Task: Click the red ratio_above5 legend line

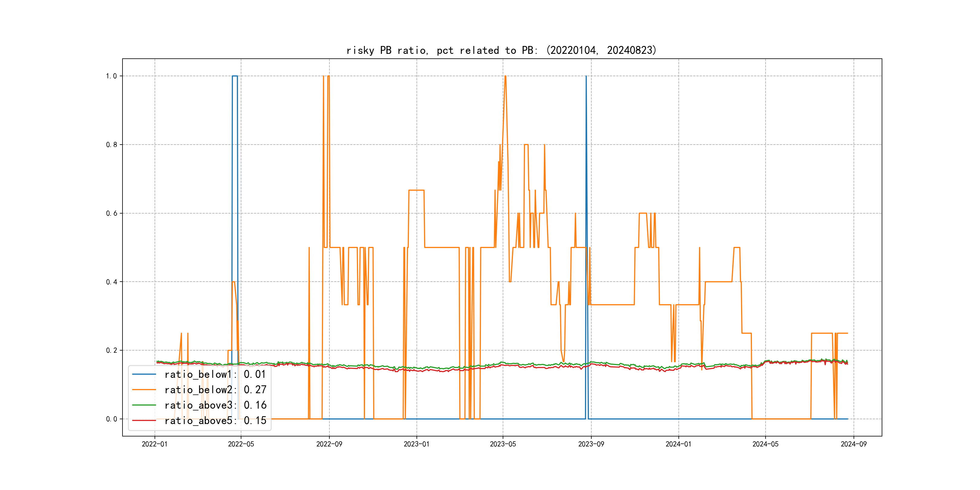Action: pos(144,420)
